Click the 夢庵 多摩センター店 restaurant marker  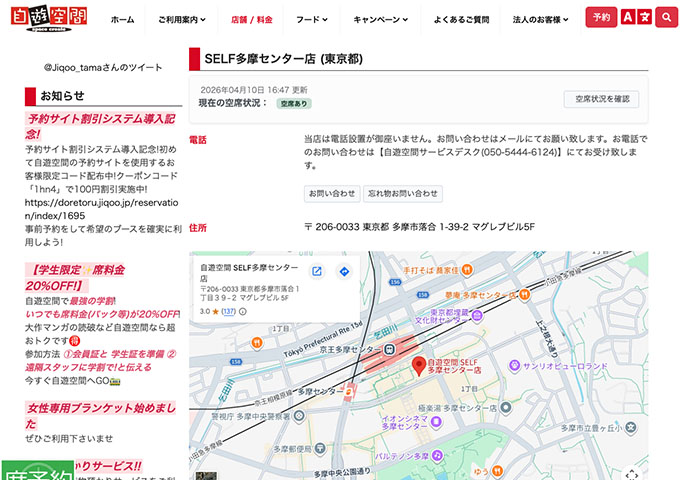[524, 295]
